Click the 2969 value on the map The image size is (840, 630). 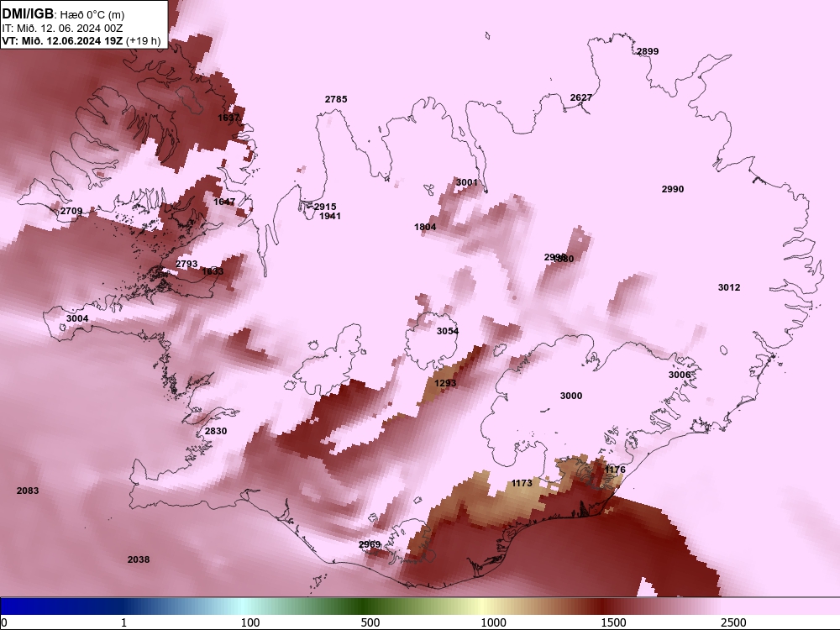tap(370, 545)
